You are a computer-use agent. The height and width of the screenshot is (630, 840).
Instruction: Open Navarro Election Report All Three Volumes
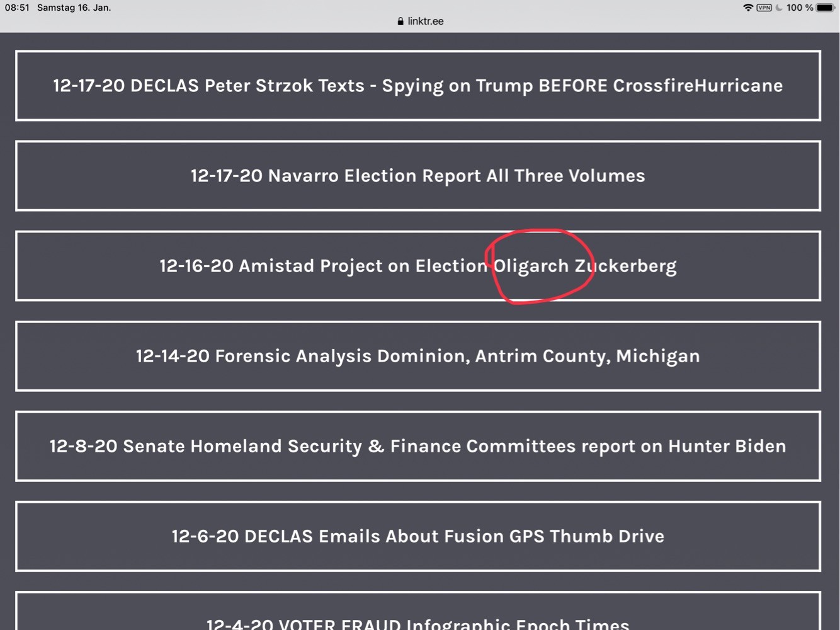418,175
